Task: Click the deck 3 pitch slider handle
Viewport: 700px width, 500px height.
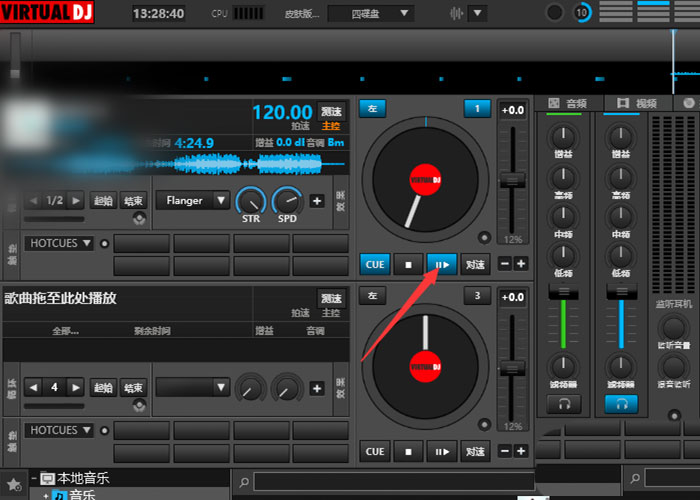Action: (x=512, y=369)
